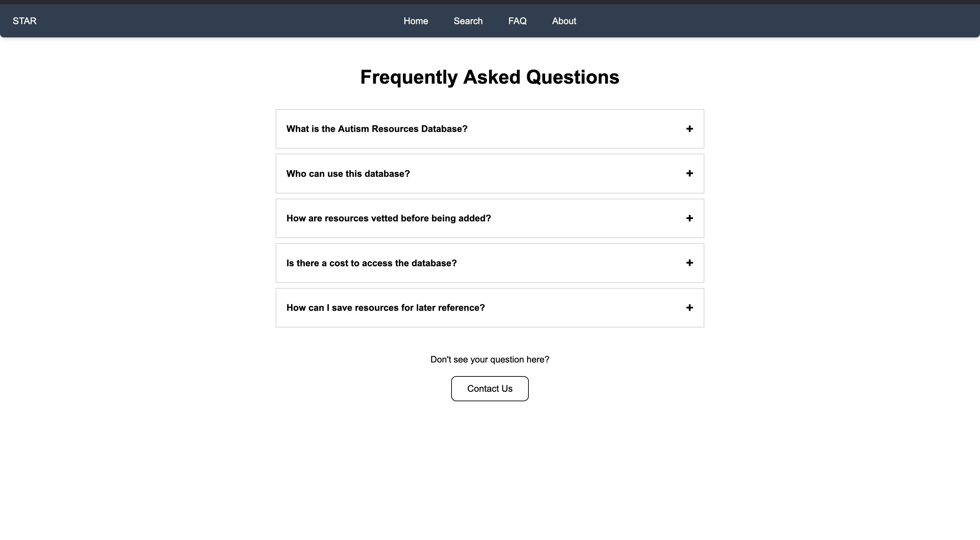The image size is (980, 540).
Task: Navigate to the About page
Action: click(564, 21)
